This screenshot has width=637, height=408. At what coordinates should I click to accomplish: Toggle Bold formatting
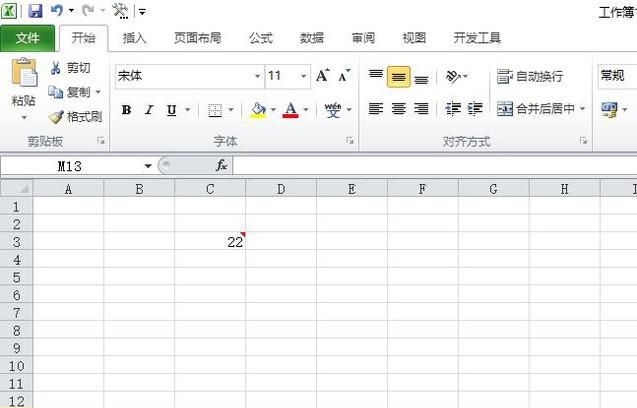point(126,110)
